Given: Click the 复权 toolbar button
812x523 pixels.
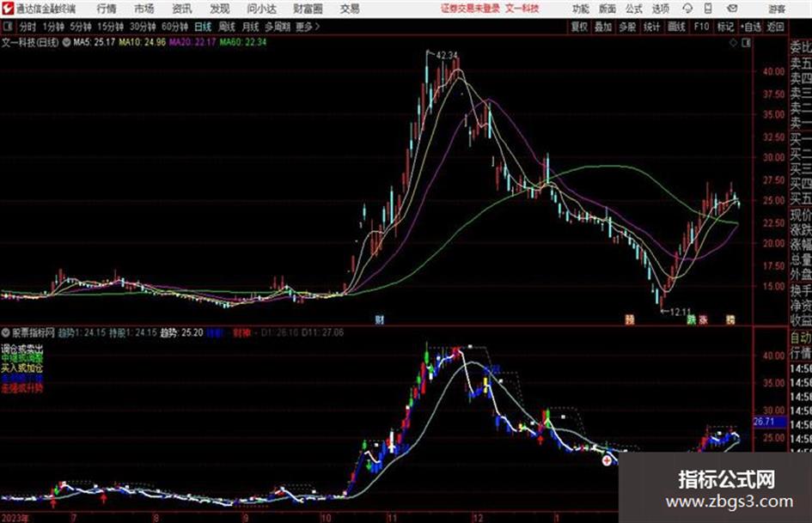Looking at the screenshot, I should coord(579,27).
